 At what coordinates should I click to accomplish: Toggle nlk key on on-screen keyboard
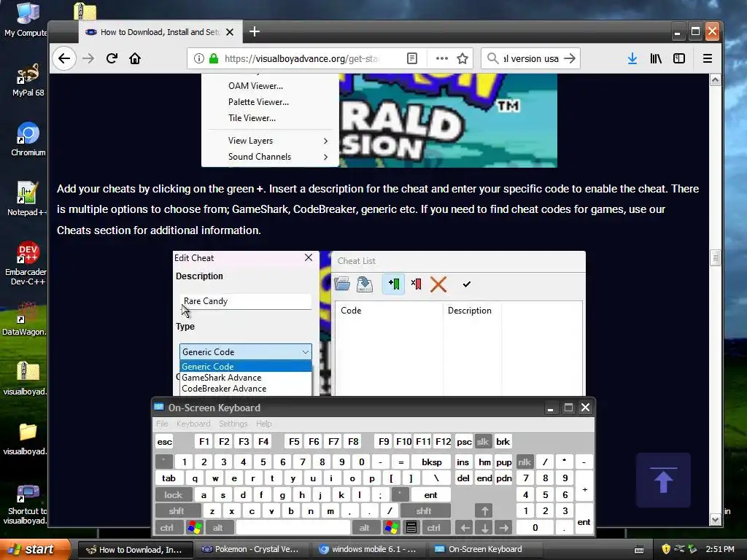[525, 462]
